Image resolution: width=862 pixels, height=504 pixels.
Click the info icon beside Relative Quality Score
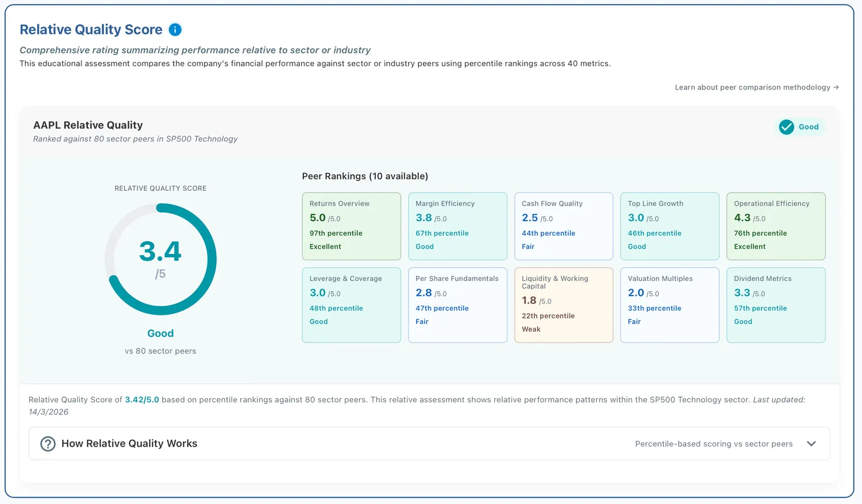pyautogui.click(x=175, y=29)
